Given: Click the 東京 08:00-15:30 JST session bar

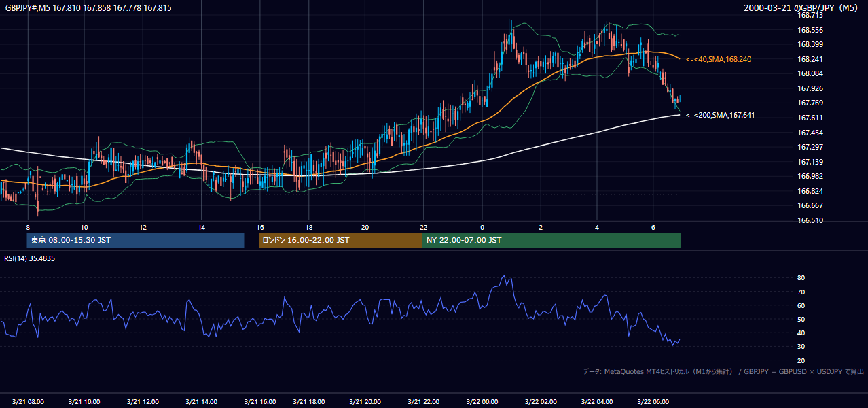Looking at the screenshot, I should [x=135, y=240].
